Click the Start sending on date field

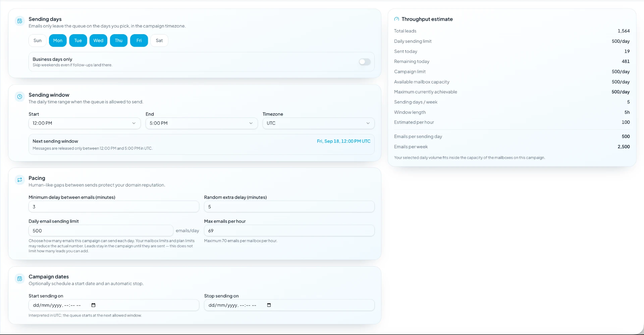tap(114, 305)
